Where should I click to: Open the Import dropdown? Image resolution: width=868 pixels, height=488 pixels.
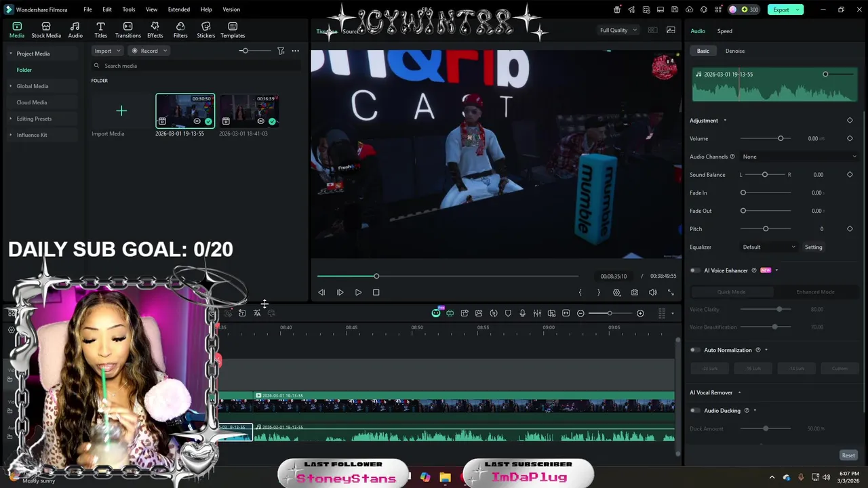(107, 51)
